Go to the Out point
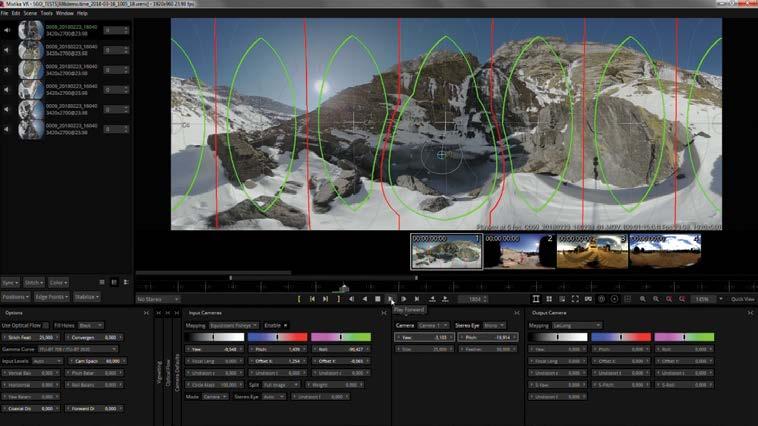The width and height of the screenshot is (758, 426). point(325,299)
